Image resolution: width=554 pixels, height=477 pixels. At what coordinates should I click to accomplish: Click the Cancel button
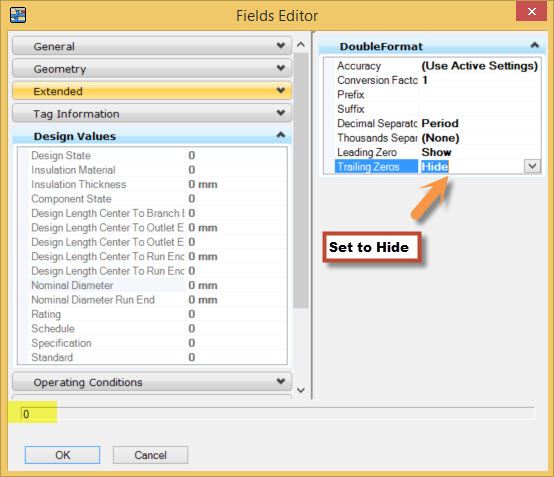pos(150,455)
